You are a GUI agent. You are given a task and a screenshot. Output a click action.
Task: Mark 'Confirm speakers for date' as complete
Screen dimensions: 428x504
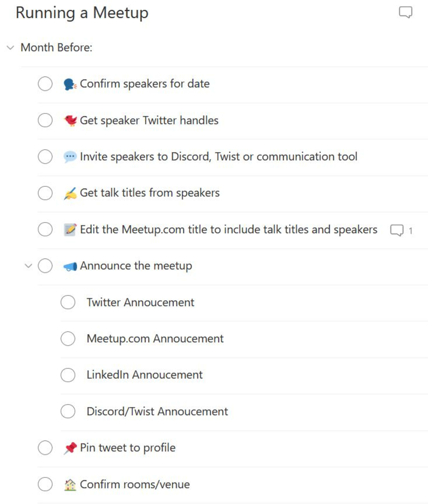[x=45, y=84]
